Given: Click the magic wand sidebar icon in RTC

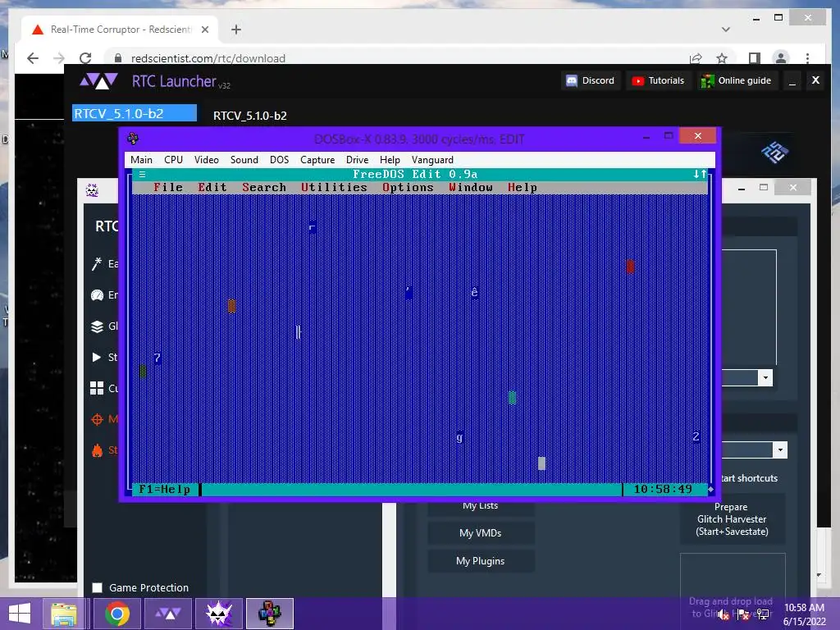Looking at the screenshot, I should coord(97,263).
